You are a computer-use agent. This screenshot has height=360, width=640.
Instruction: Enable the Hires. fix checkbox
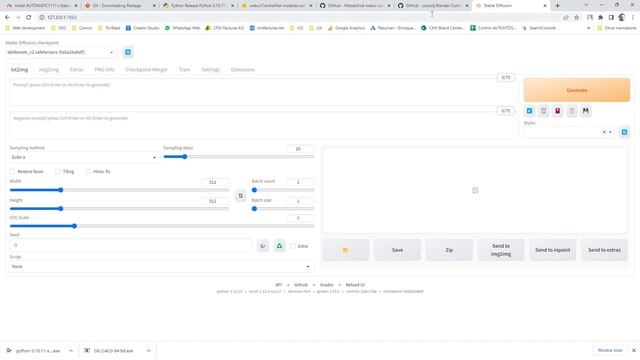(88, 171)
